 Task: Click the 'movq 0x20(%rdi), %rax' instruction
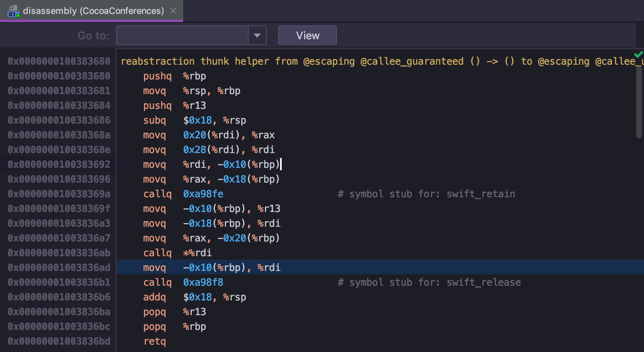coord(209,135)
